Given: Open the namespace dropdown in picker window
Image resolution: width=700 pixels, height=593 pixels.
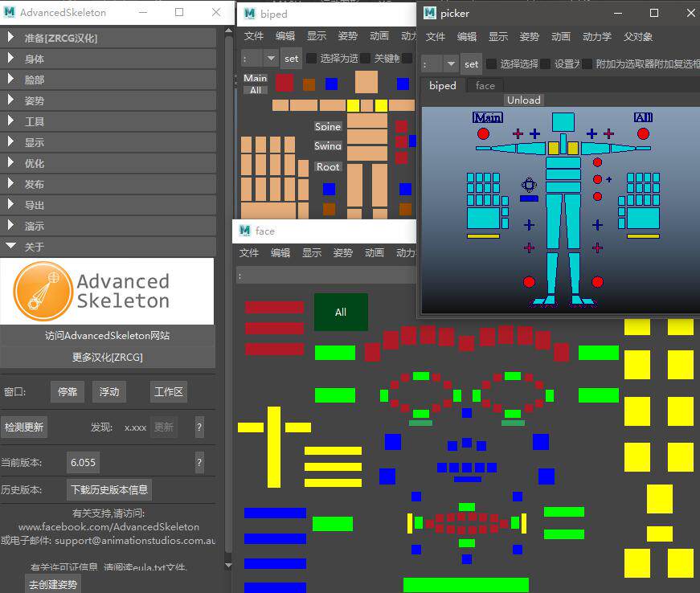Looking at the screenshot, I should click(x=451, y=63).
